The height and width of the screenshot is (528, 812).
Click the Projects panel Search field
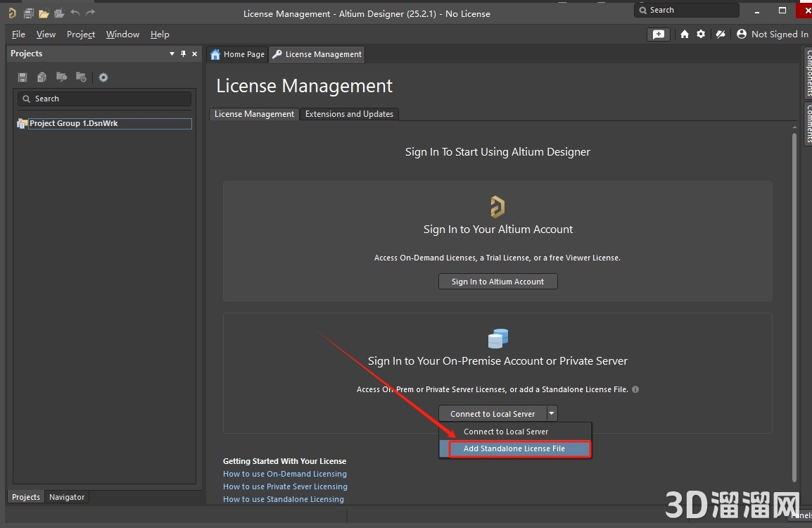click(x=105, y=99)
